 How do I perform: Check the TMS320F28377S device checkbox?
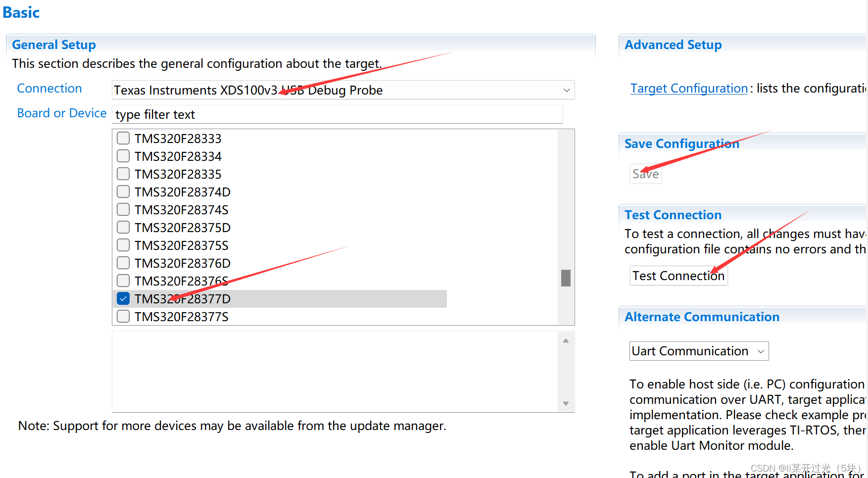(x=123, y=316)
